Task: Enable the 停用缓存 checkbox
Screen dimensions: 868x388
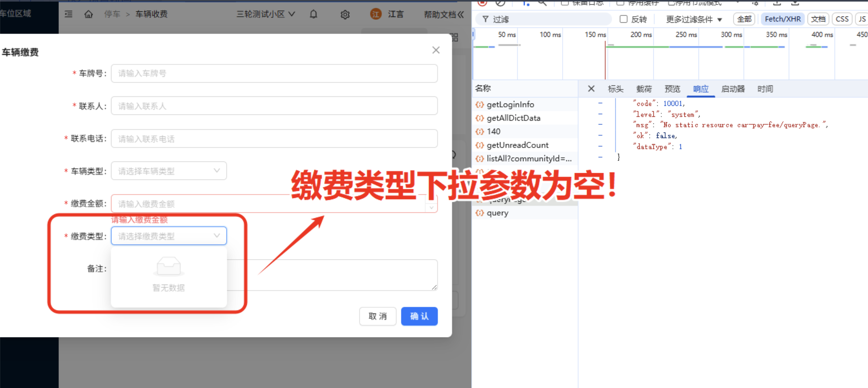Action: point(620,3)
